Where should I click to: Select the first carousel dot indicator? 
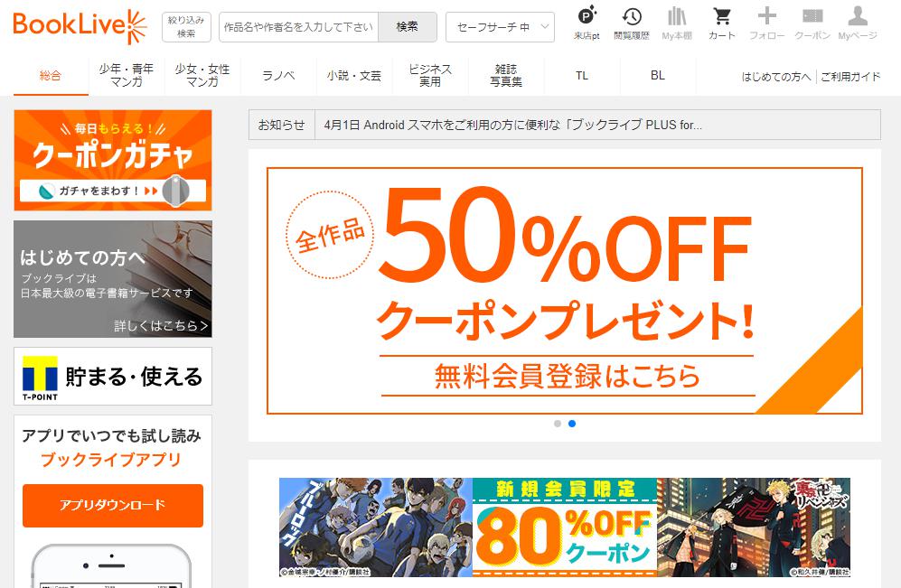pos(558,424)
